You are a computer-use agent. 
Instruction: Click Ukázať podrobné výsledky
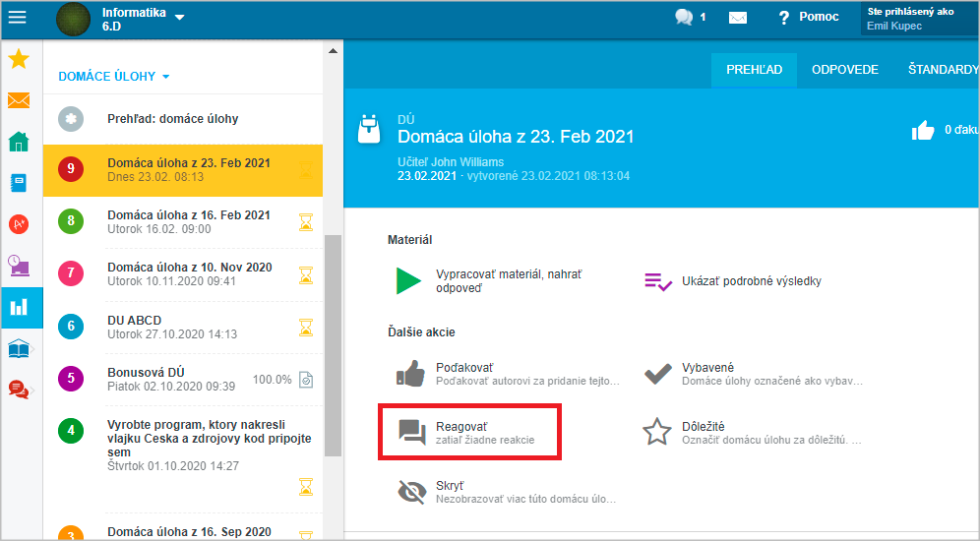click(733, 281)
